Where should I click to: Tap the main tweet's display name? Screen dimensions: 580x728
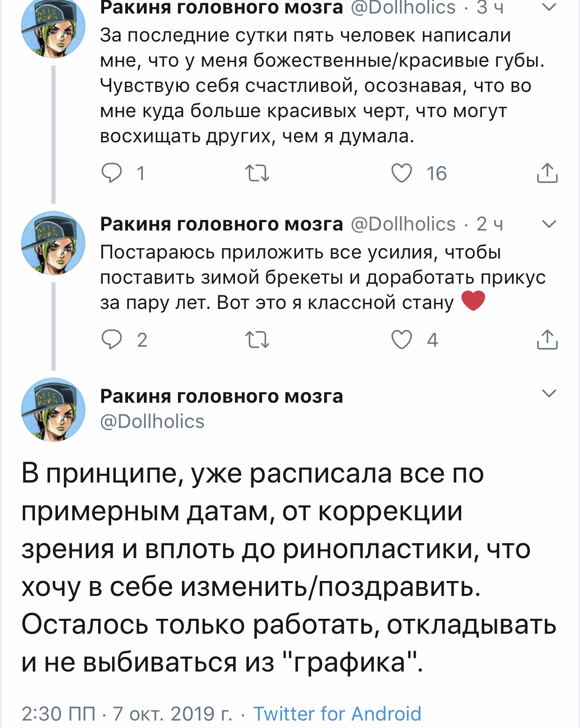221,396
